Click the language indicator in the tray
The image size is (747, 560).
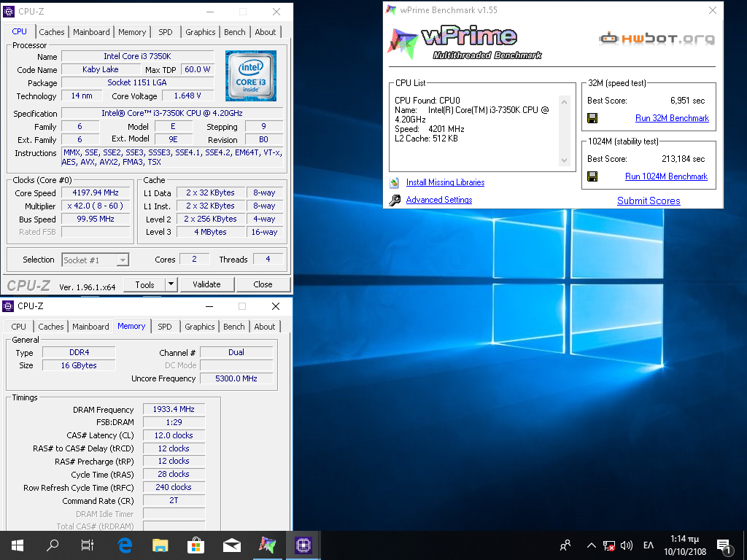649,545
